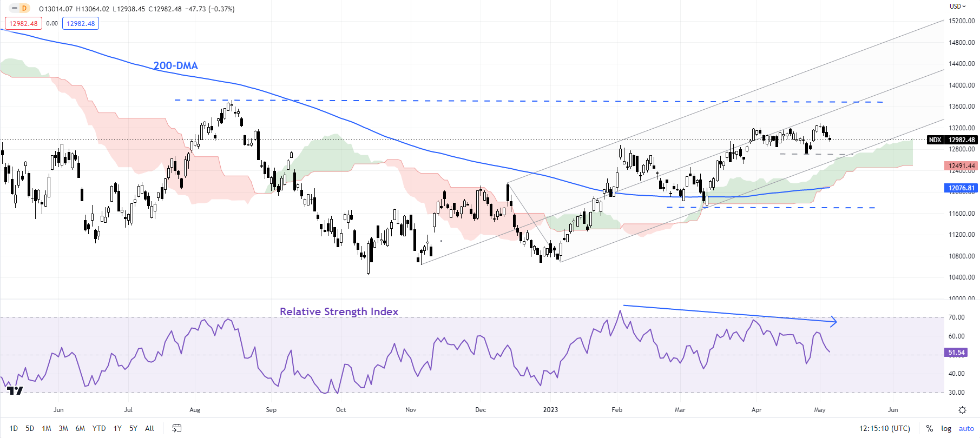Screen dimensions: 980x438
Task: Open chart settings gear icon
Action: coord(962,410)
